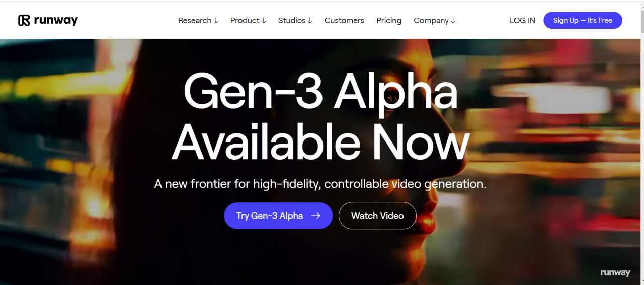The width and height of the screenshot is (644, 285).
Task: Click the Runway logo icon in header
Action: [24, 20]
